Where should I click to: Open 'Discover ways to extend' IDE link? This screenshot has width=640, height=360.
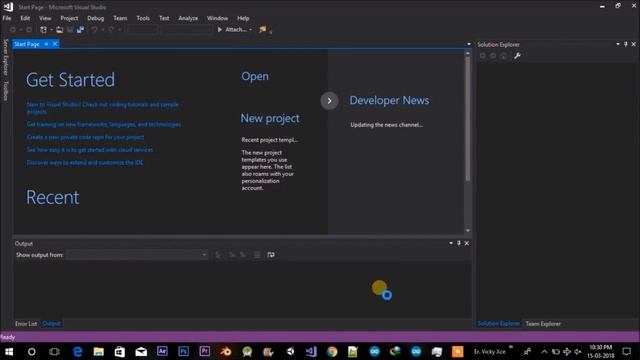point(85,162)
